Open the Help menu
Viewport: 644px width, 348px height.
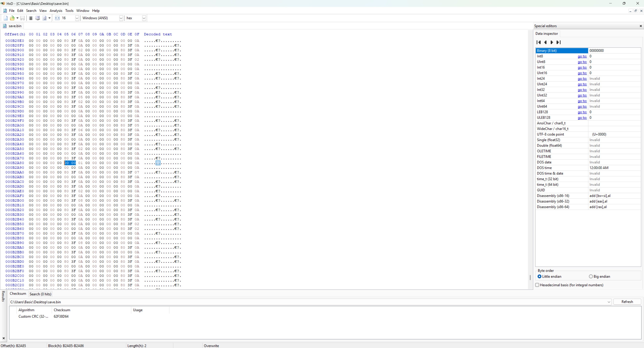point(96,11)
